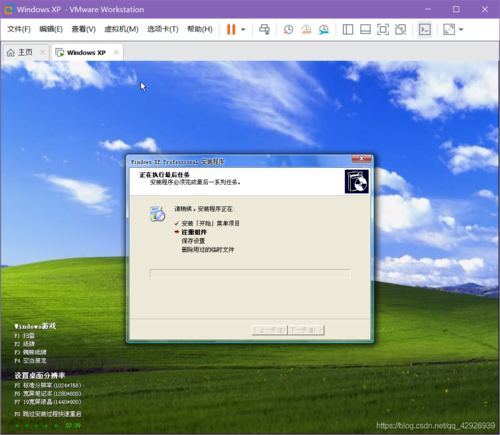Open the console view icon
Viewport: 500px width, 435px height.
(425, 29)
